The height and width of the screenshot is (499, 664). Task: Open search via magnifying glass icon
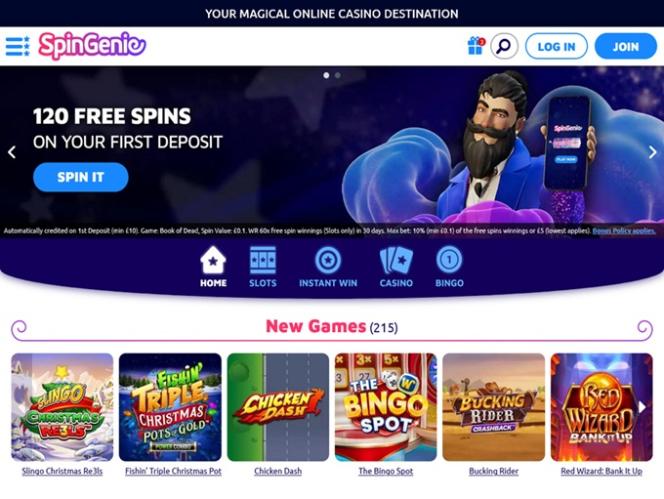point(504,46)
